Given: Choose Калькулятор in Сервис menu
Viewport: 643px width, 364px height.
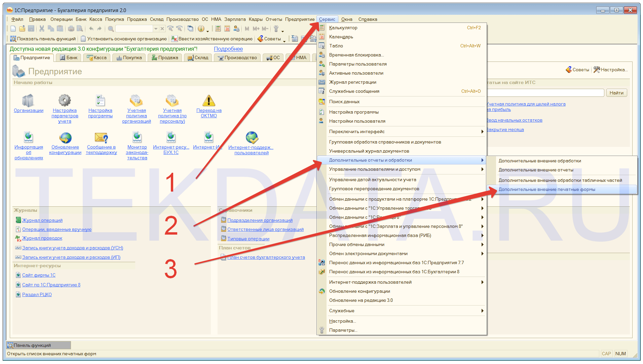Looking at the screenshot, I should 402,28.
